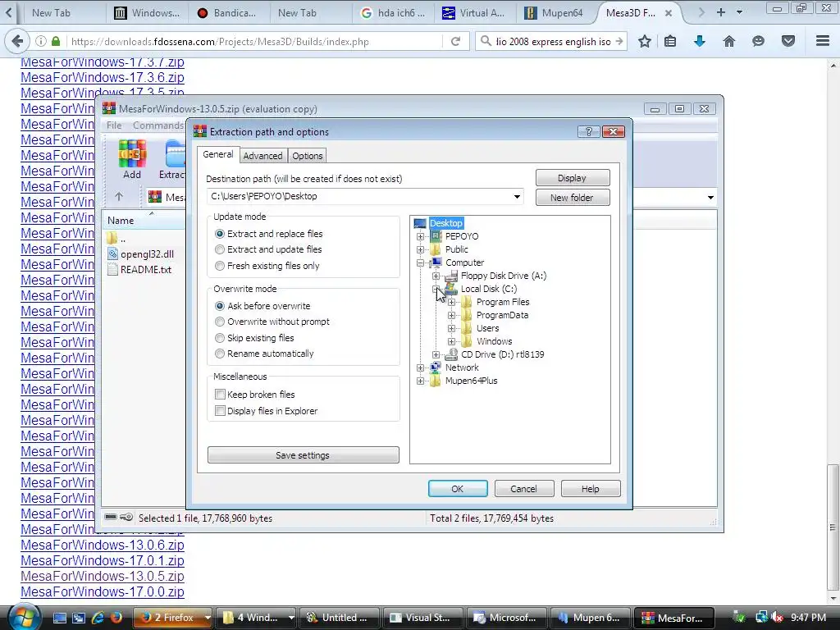This screenshot has width=840, height=630.
Task: Click the CD Drive (D:) icon in tree
Action: (452, 354)
